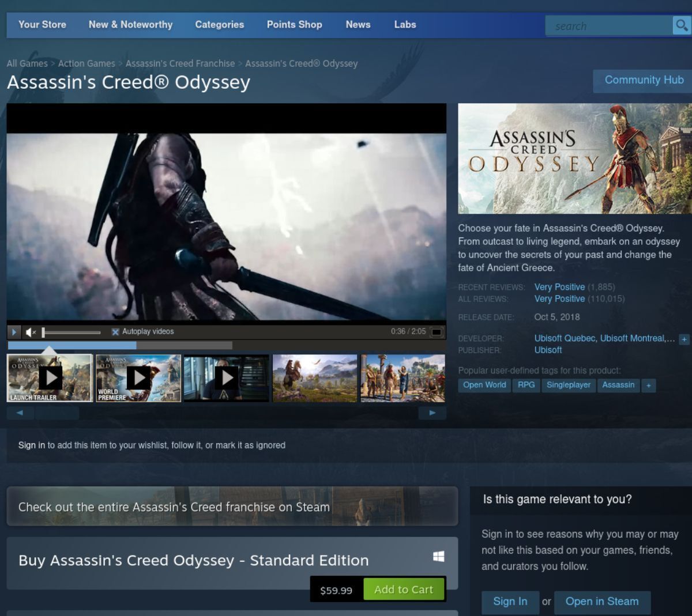The image size is (692, 616).
Task: Unmute the video via speaker icon
Action: [31, 332]
